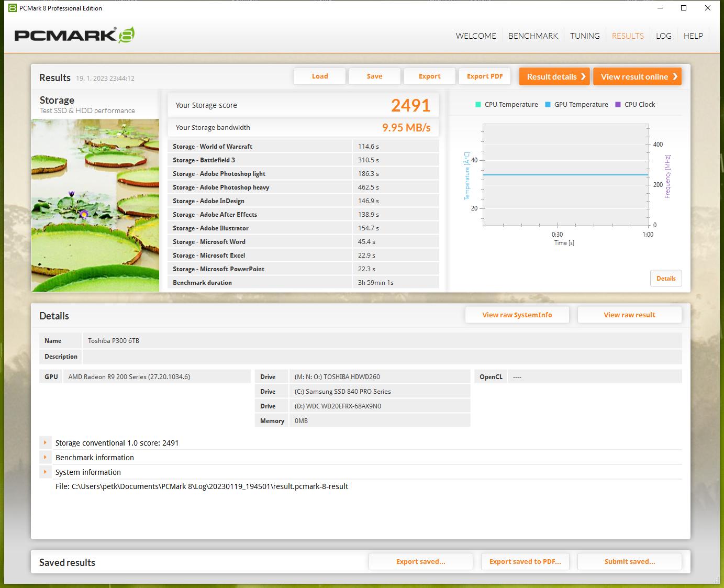Image resolution: width=724 pixels, height=588 pixels.
Task: Switch to the BENCHMARK tab
Action: 533,36
